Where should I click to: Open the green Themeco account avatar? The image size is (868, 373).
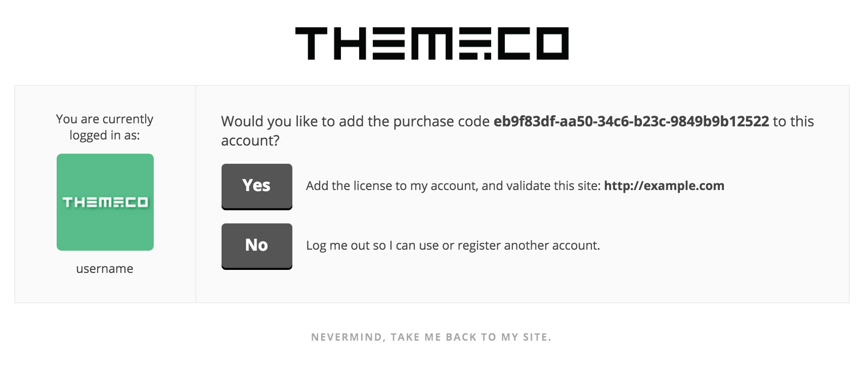[105, 202]
